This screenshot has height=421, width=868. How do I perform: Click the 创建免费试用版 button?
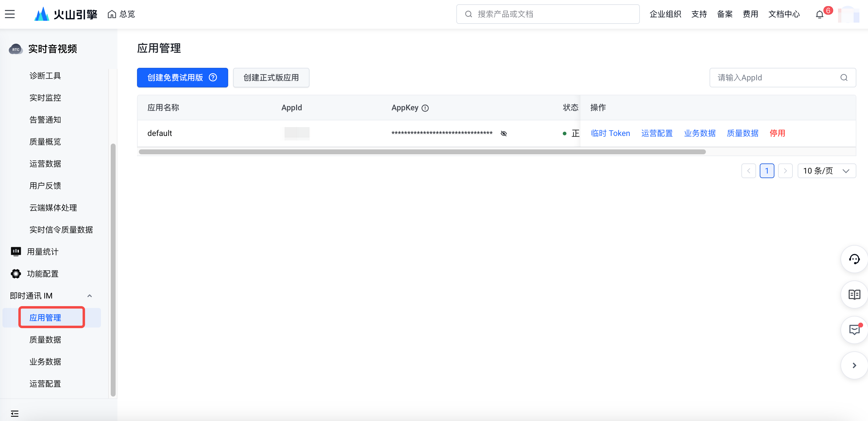pos(182,78)
